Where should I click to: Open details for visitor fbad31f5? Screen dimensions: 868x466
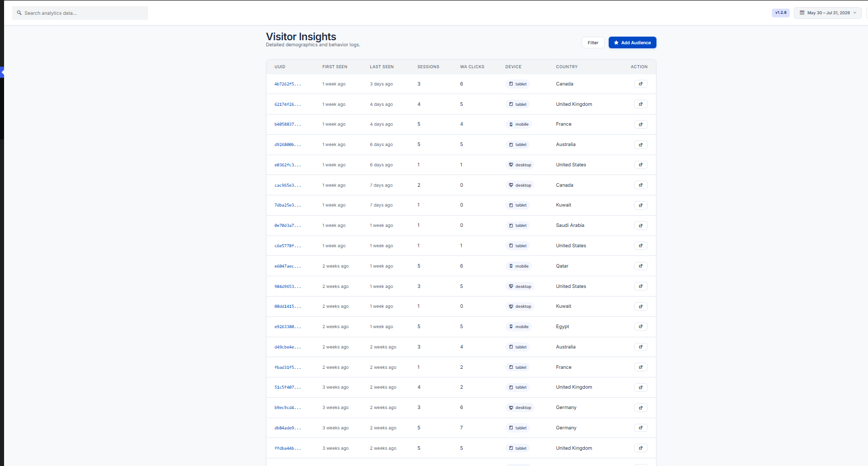[x=641, y=367]
